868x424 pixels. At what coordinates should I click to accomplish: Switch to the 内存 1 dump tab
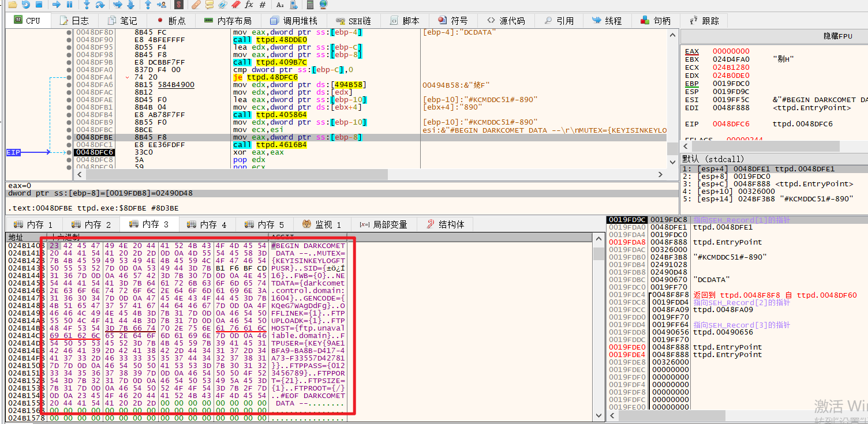33,224
